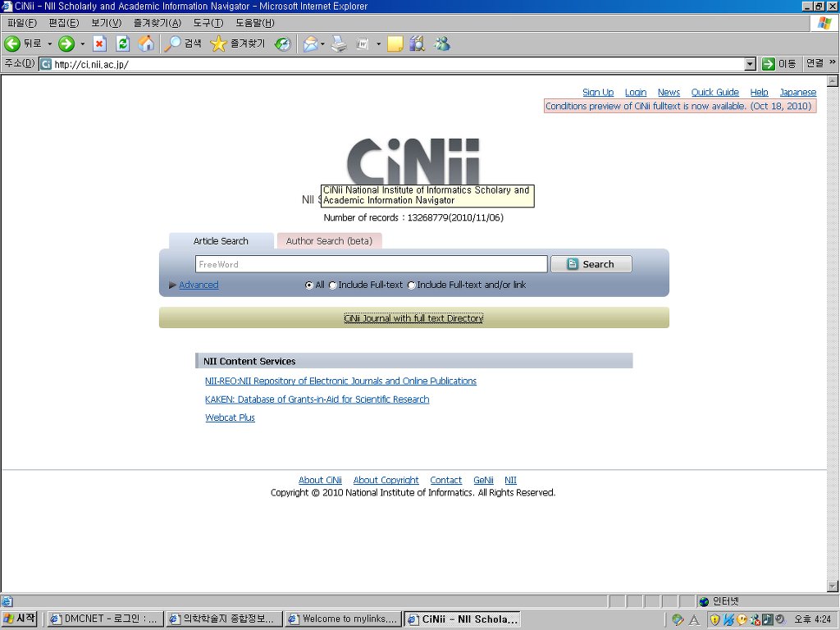Open the Sign Up link
This screenshot has height=630, width=840.
598,92
